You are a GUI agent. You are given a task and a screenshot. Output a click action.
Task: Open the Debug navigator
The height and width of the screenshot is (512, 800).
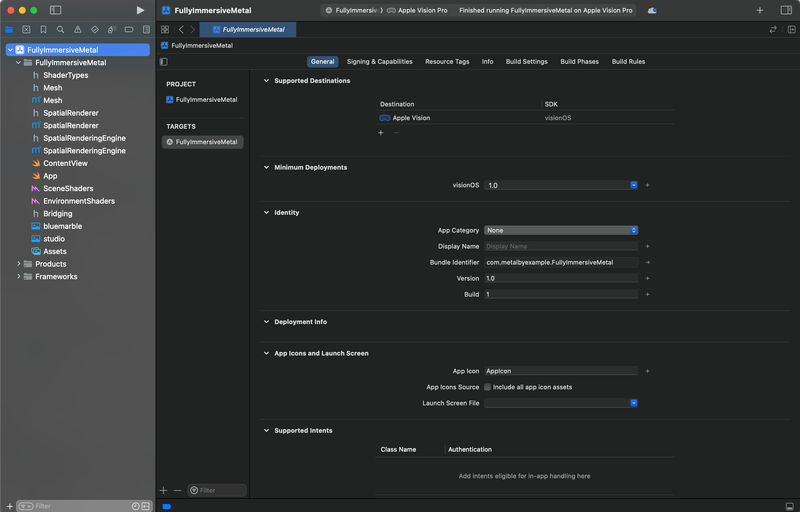[x=112, y=30]
